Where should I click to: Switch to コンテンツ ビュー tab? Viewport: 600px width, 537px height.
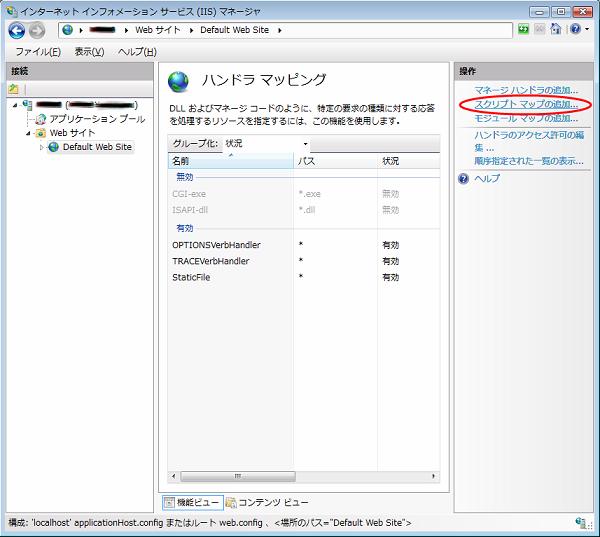pos(267,503)
